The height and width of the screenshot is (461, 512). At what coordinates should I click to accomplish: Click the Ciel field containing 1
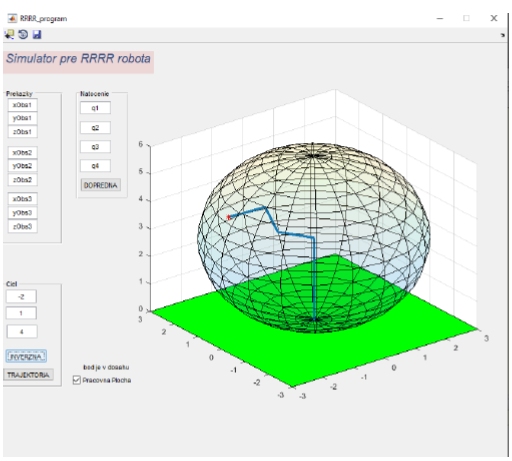pos(21,313)
